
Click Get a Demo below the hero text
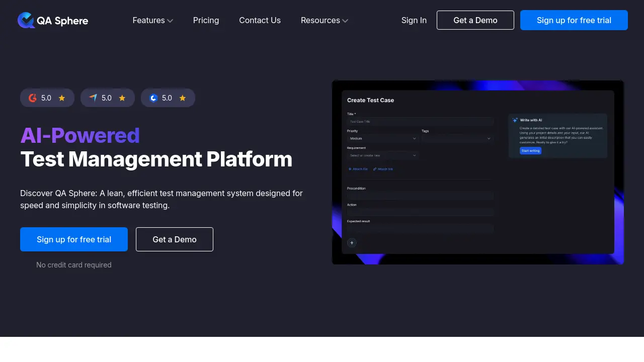click(x=175, y=239)
